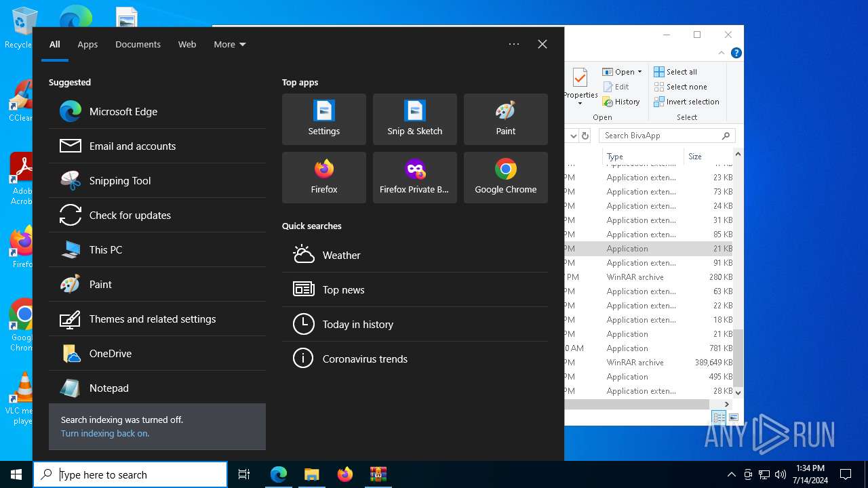Open Task View on taskbar
This screenshot has width=868, height=488.
[244, 474]
